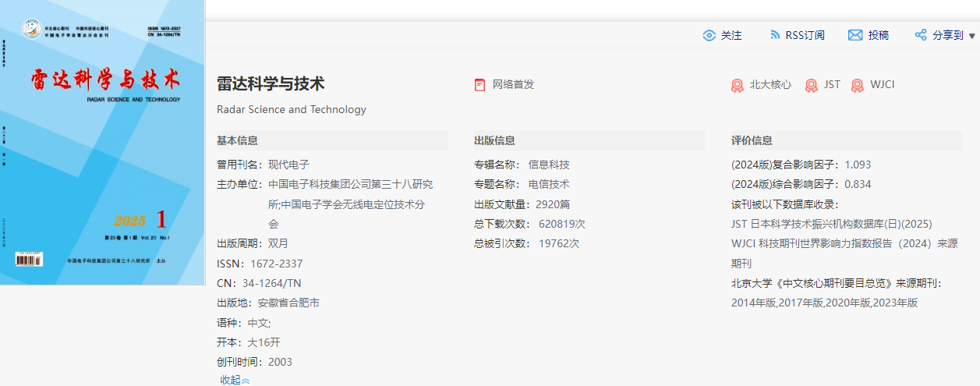
Task: Click the eye icon beside 关注
Action: pos(709,35)
